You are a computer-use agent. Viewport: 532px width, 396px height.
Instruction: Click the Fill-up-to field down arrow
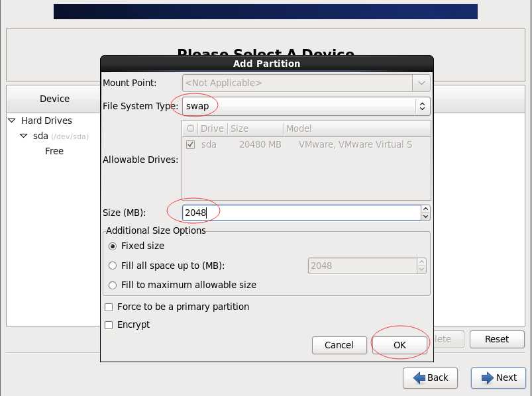click(421, 270)
